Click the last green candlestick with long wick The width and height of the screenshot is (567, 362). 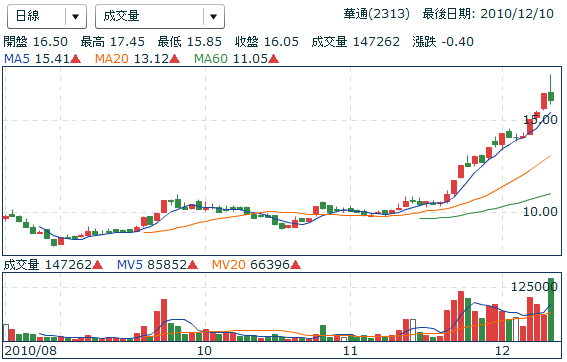(551, 96)
